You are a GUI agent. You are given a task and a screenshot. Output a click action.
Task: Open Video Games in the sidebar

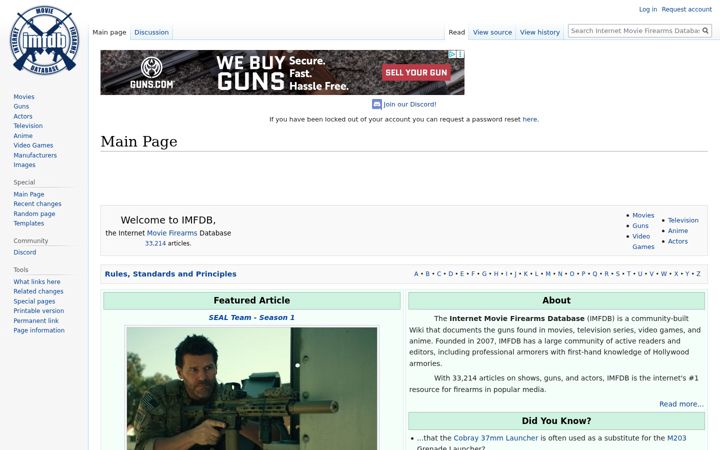33,145
